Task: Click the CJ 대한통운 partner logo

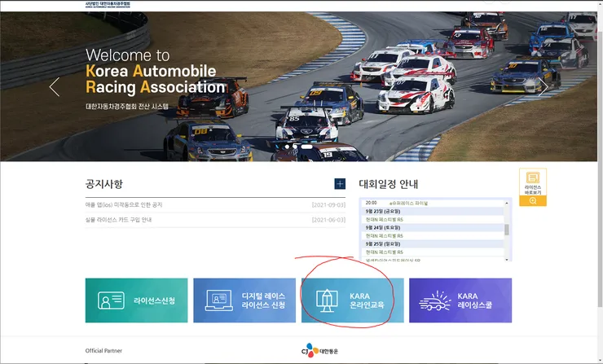Action: coord(319,350)
